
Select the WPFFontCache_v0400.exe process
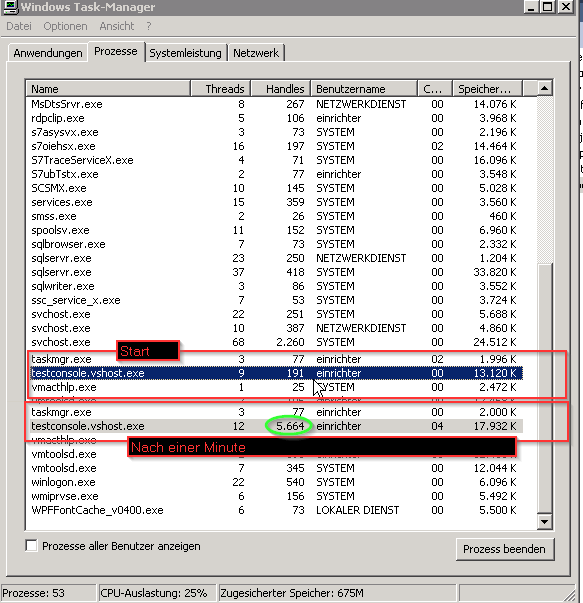(274, 510)
